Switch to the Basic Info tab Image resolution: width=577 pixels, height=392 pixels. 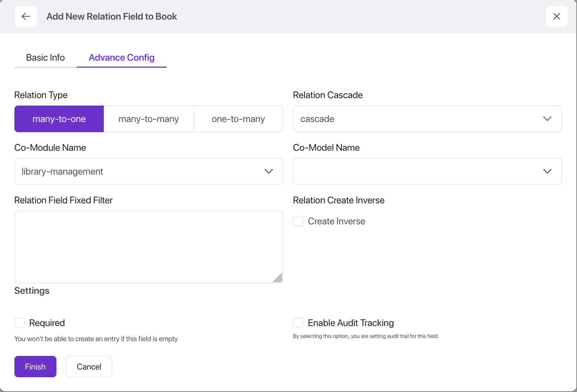coord(46,58)
